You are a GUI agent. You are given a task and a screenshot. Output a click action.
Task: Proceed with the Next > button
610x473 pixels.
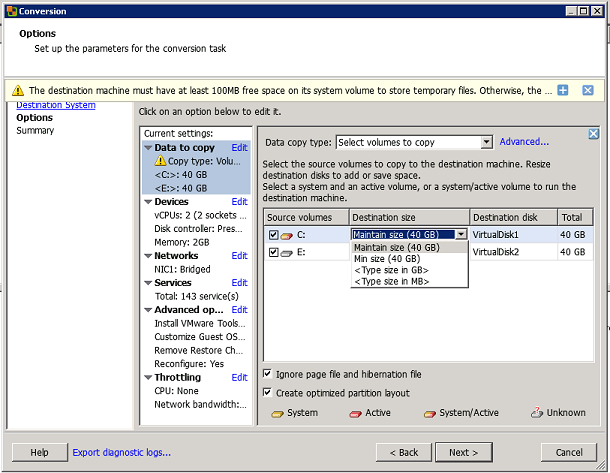click(464, 452)
